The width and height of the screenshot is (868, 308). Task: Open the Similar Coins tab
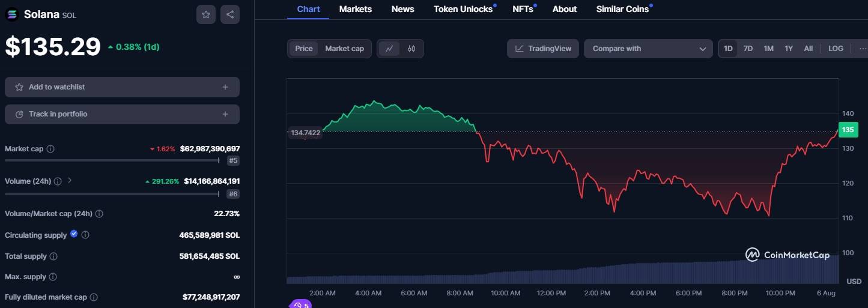(x=622, y=9)
